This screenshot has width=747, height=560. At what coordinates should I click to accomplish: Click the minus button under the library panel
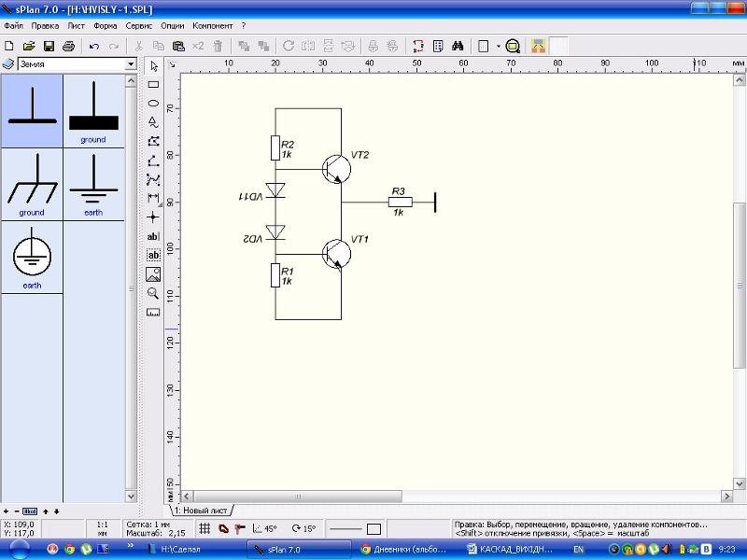[x=17, y=511]
